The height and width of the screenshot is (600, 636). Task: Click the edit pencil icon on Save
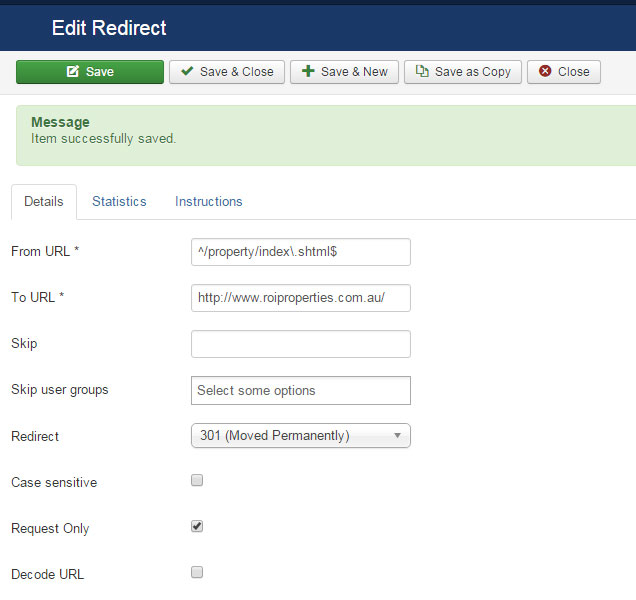(x=73, y=72)
